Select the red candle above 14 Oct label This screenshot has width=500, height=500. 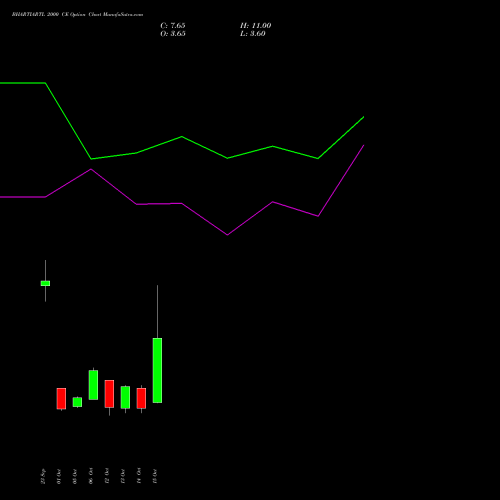(141, 398)
